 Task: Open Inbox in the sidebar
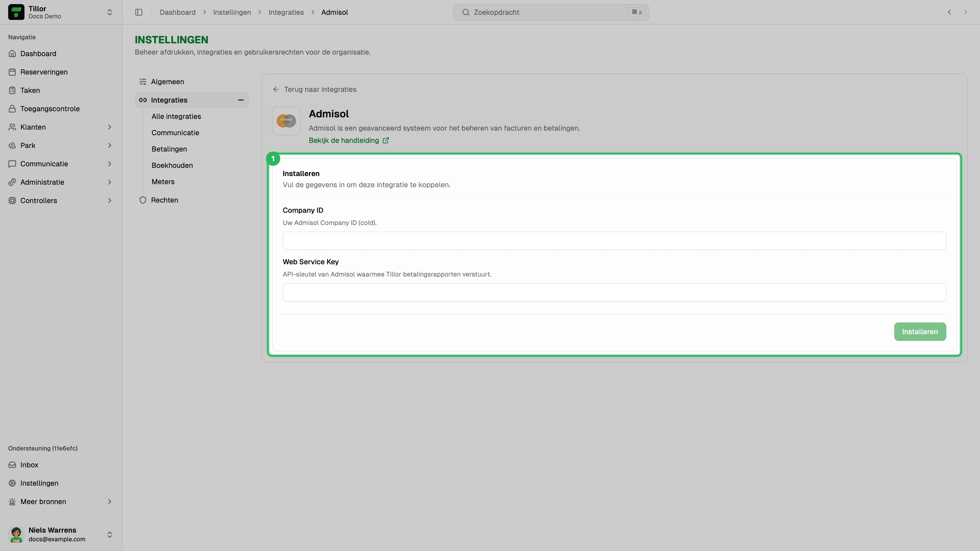click(61, 465)
